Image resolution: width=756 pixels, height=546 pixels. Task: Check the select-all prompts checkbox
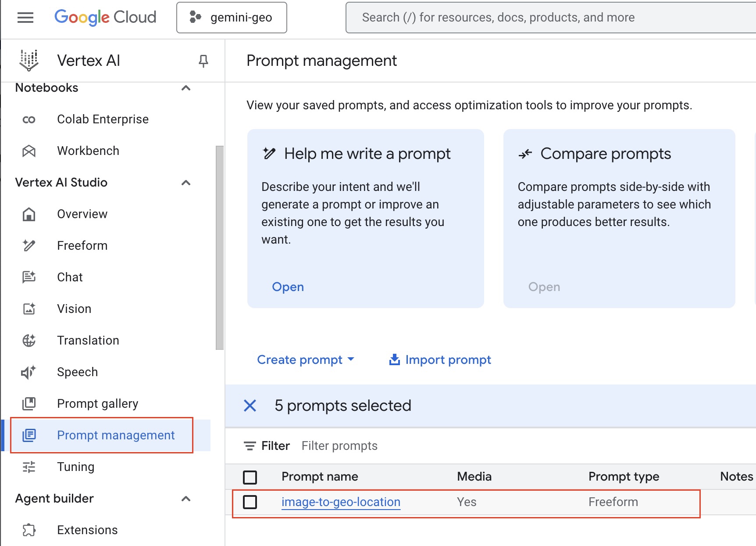pos(250,477)
